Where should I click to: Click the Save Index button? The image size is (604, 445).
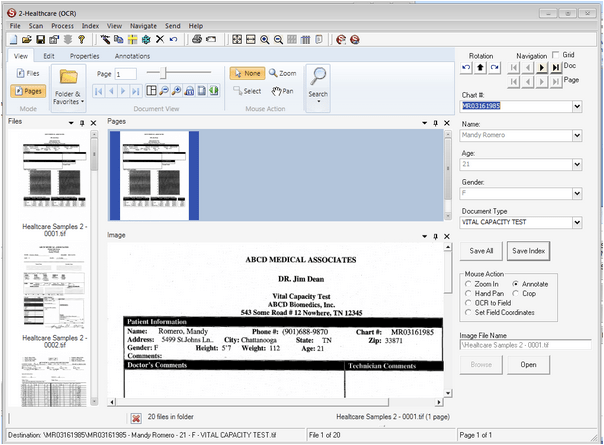[x=528, y=251]
